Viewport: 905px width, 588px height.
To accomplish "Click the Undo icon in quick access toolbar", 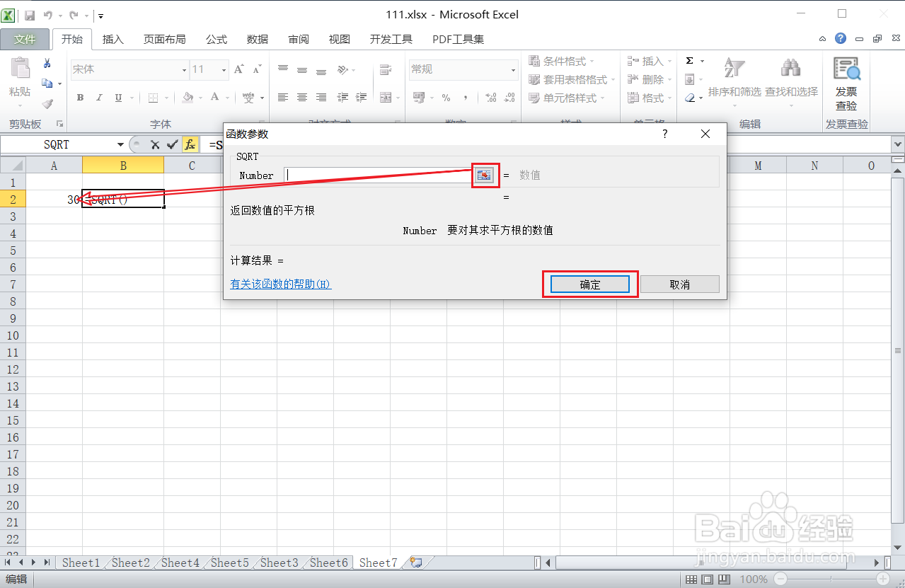I will (x=47, y=15).
